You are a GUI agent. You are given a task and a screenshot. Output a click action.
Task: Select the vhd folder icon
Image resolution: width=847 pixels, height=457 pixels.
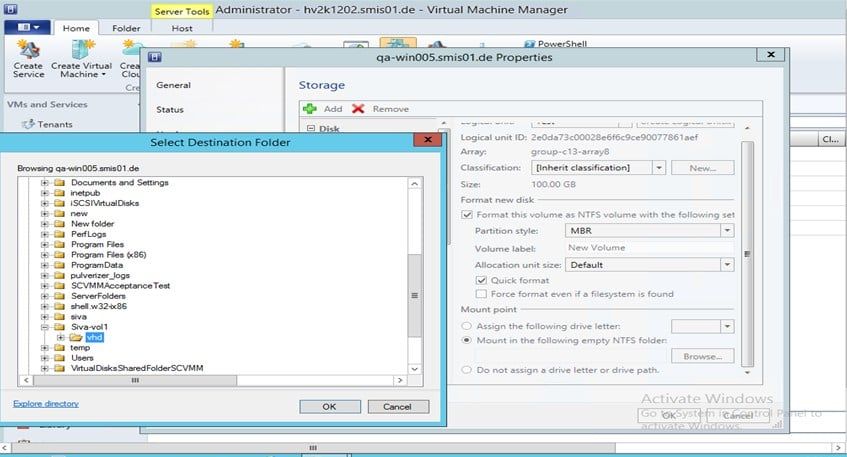tap(76, 337)
